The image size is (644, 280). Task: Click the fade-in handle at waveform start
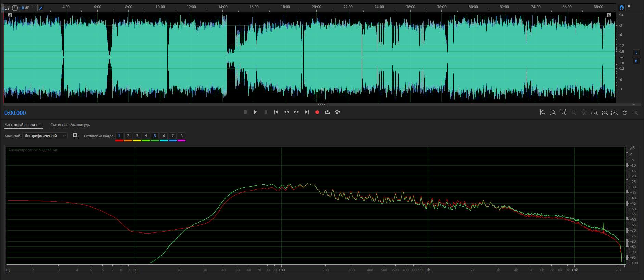coord(9,15)
